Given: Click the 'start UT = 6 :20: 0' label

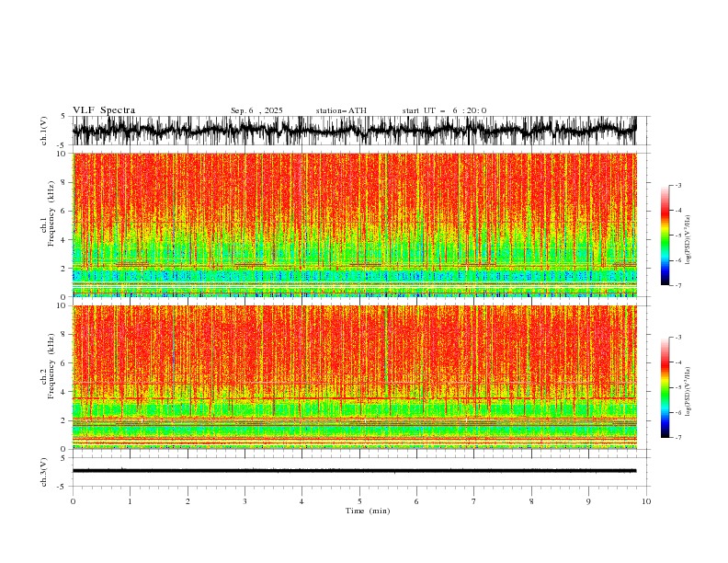Looking at the screenshot, I should 444,110.
